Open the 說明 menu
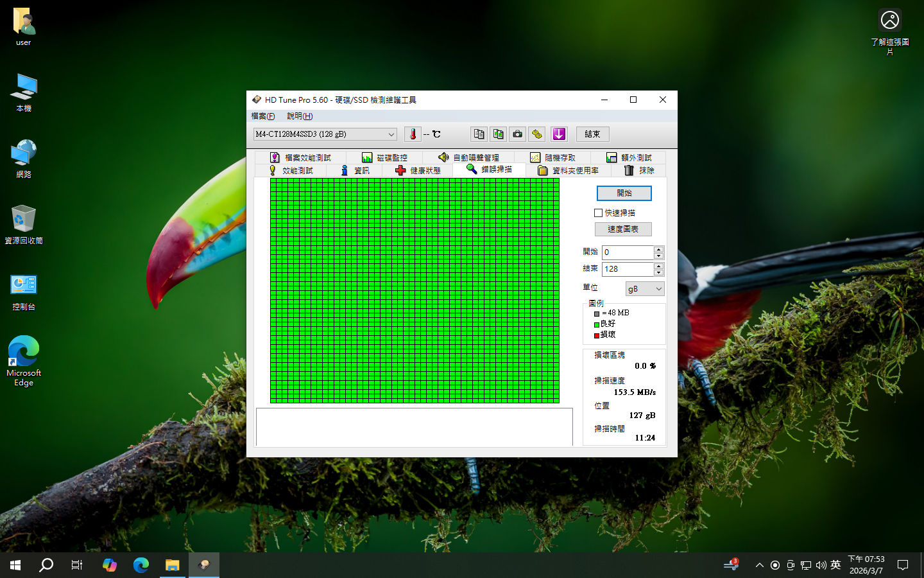The image size is (924, 578). tap(300, 116)
